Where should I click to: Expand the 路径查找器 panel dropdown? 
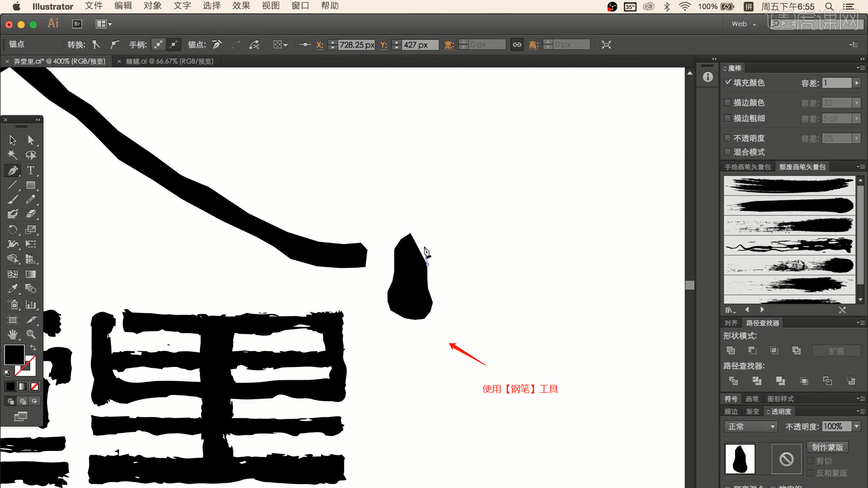click(859, 322)
